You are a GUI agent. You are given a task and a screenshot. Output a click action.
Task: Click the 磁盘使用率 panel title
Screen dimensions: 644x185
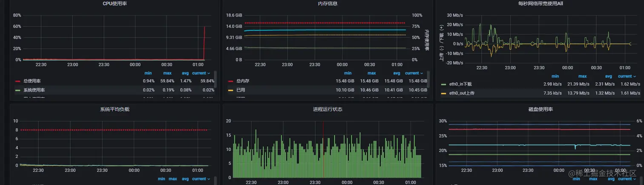(x=540, y=109)
